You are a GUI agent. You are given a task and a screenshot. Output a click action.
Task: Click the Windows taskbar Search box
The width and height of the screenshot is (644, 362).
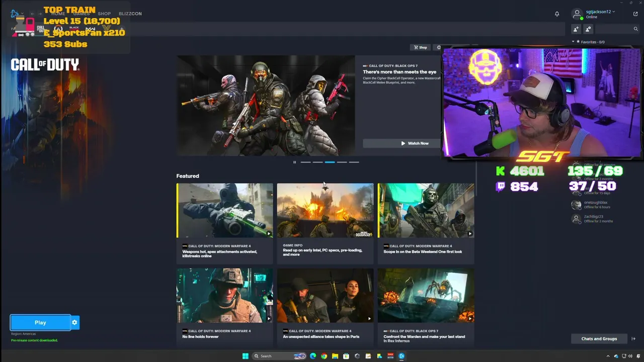(x=279, y=356)
